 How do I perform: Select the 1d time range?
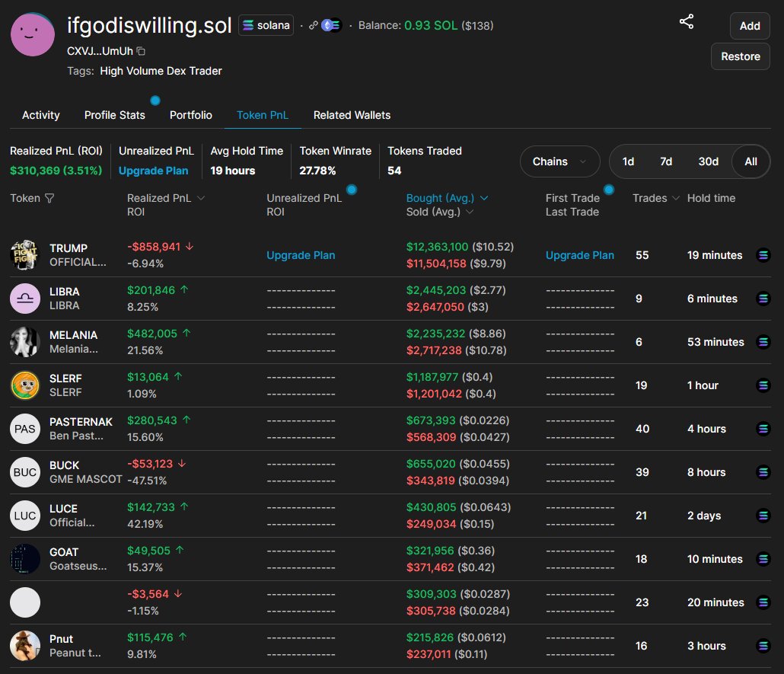pos(628,161)
